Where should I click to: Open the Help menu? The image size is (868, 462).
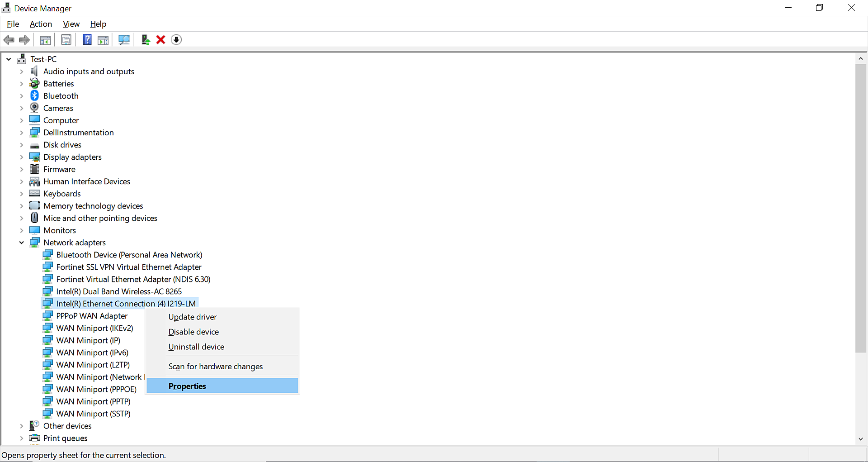click(x=98, y=24)
